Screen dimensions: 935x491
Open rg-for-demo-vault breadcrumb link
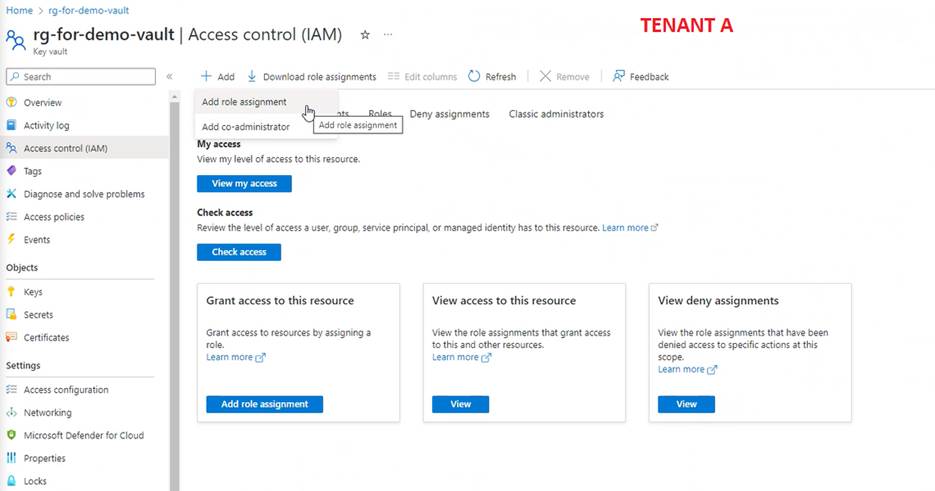click(x=88, y=10)
